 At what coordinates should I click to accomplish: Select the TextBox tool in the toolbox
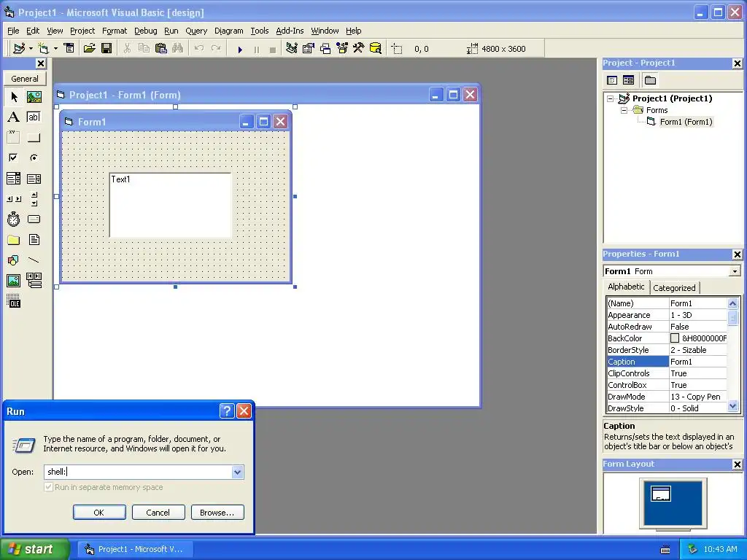[x=34, y=117]
